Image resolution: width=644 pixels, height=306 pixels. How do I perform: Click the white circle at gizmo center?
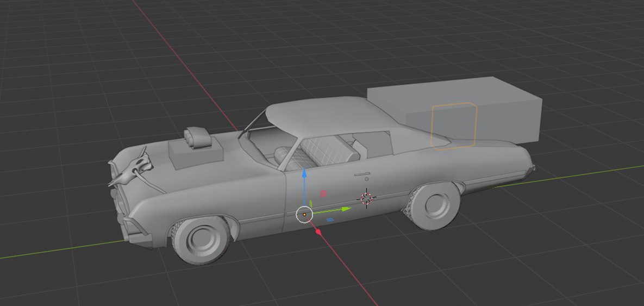coord(304,214)
